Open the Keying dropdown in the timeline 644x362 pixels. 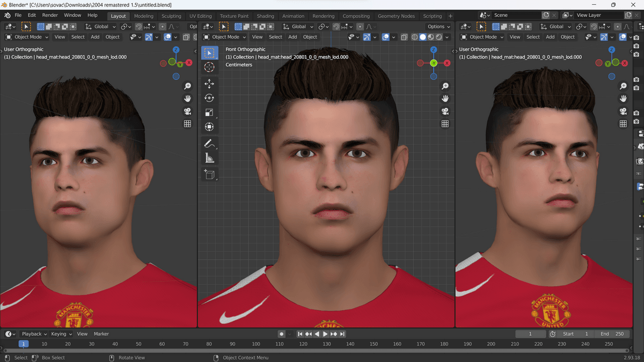coord(61,334)
